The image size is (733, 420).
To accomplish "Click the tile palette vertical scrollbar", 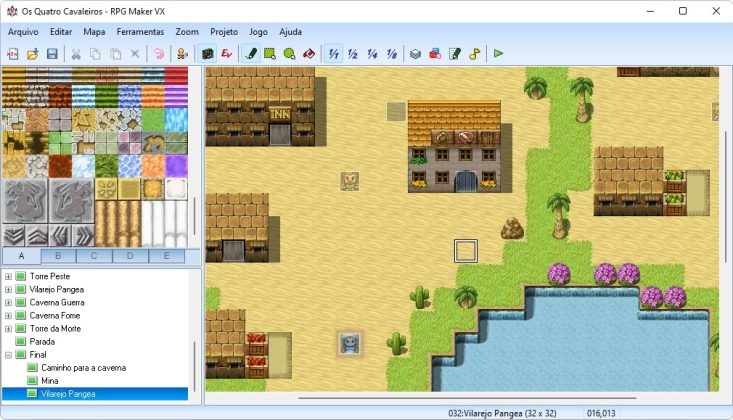I will [194, 216].
